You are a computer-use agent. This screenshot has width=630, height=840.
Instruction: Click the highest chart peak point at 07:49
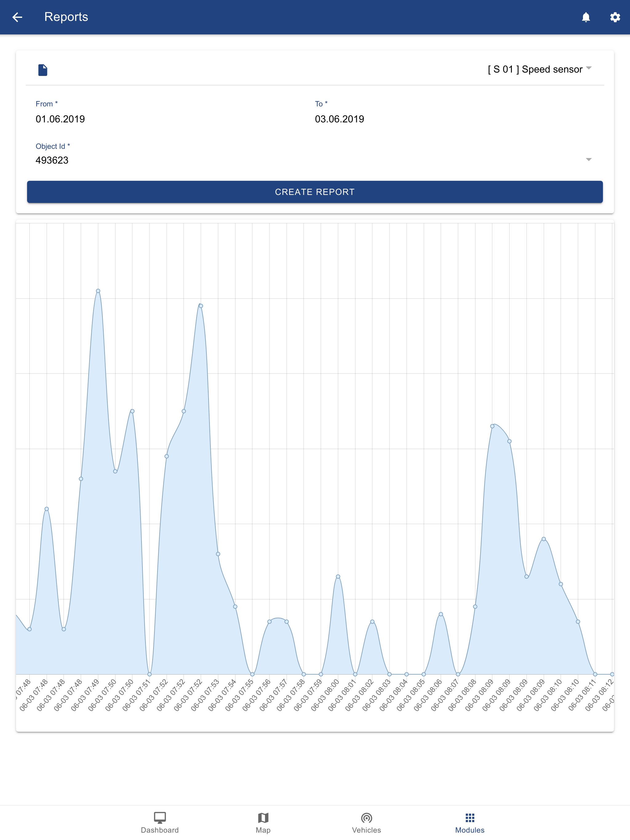tap(98, 291)
